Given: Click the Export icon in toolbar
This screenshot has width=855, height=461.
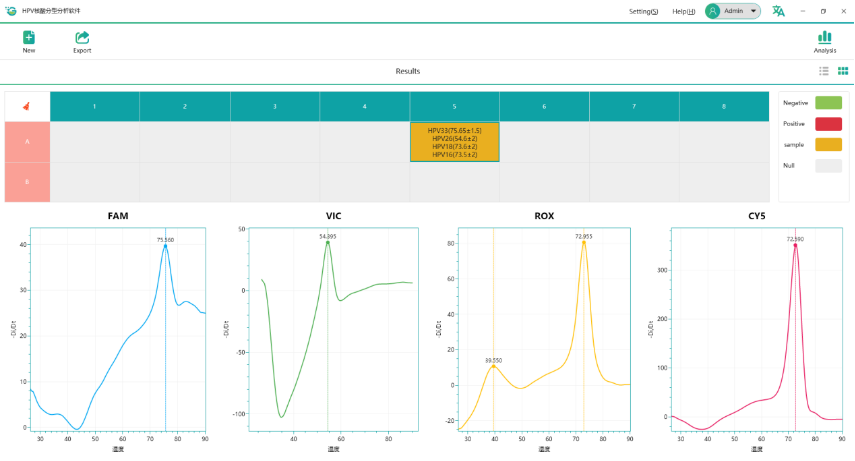Looking at the screenshot, I should tap(82, 37).
